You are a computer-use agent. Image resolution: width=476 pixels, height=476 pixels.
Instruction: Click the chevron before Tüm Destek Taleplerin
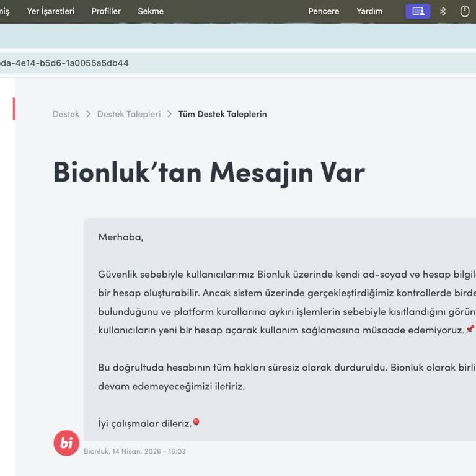(169, 114)
